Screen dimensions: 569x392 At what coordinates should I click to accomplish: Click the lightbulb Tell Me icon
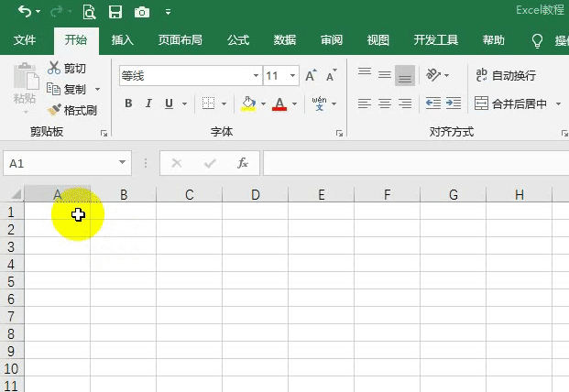(537, 40)
